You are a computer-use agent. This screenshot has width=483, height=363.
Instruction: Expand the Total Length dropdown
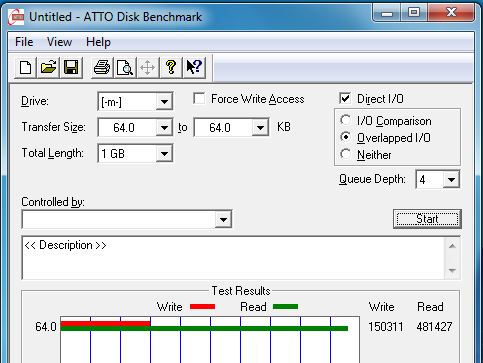point(164,153)
